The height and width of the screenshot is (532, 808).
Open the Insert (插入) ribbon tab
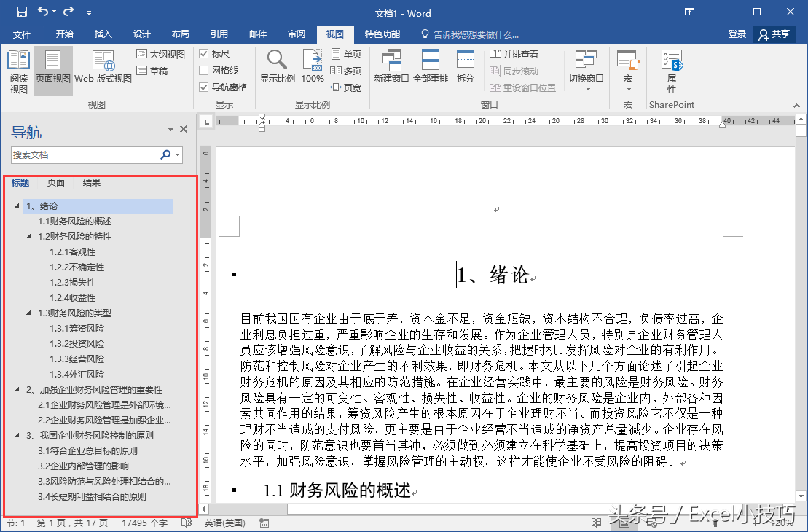point(103,34)
